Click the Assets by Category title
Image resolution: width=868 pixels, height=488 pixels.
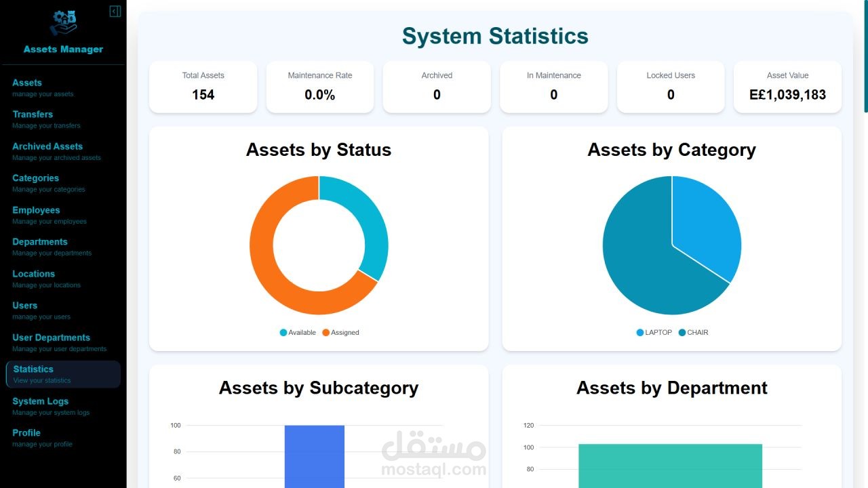(672, 150)
